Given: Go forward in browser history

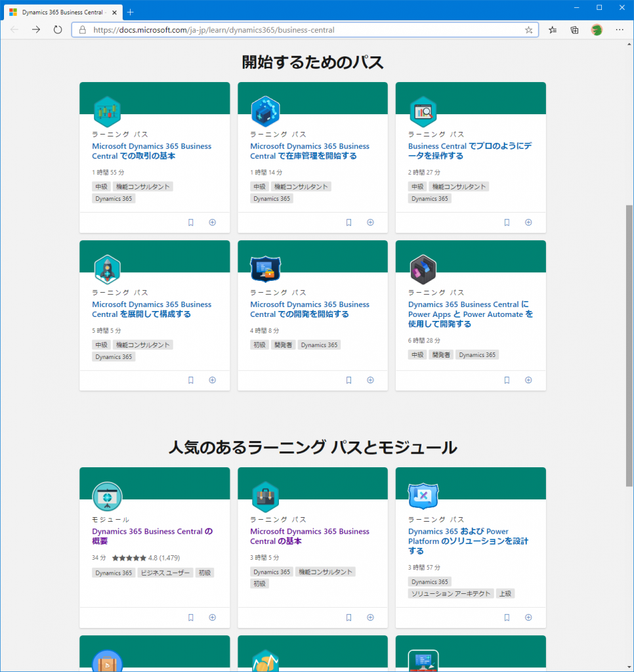Looking at the screenshot, I should click(36, 30).
